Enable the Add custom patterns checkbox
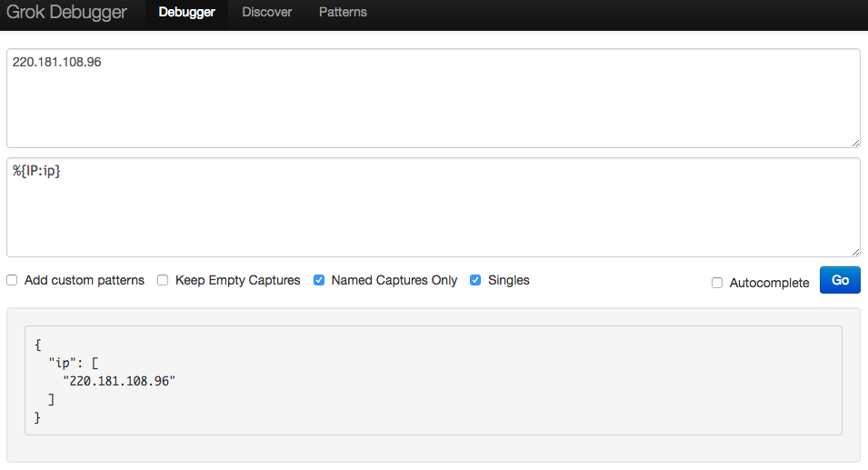 click(12, 280)
